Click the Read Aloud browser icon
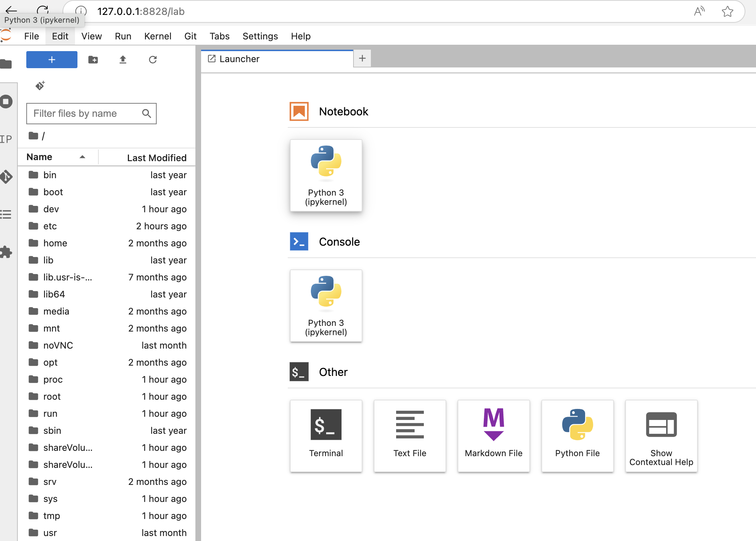The width and height of the screenshot is (756, 541). [x=699, y=11]
